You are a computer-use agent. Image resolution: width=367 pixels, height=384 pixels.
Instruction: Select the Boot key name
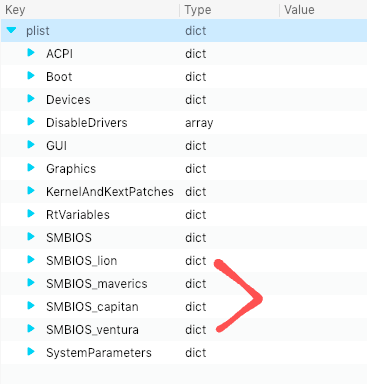click(59, 77)
